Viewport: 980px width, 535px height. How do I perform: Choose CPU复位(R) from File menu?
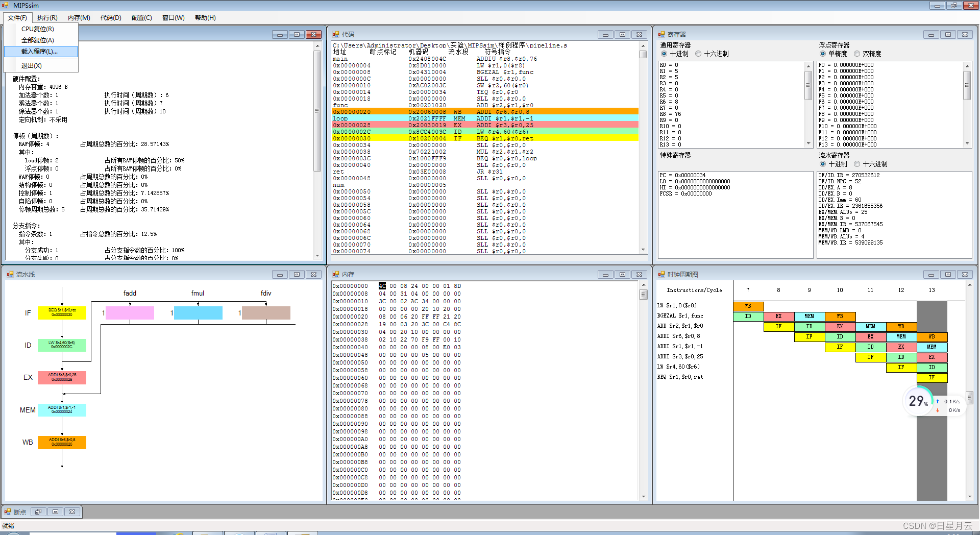41,29
